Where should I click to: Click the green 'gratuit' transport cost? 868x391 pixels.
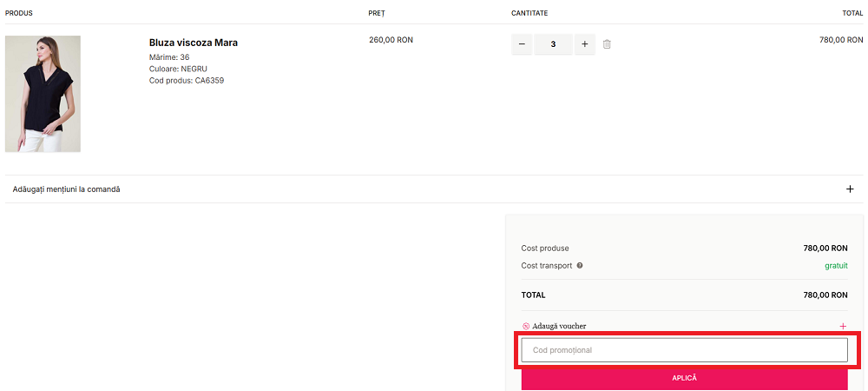click(835, 266)
